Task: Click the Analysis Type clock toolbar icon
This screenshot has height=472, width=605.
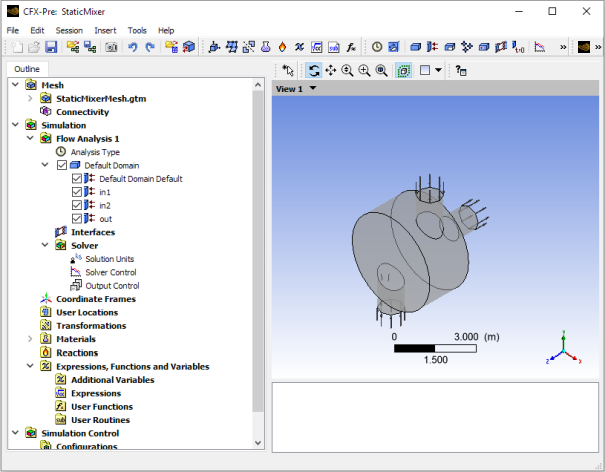Action: [377, 47]
